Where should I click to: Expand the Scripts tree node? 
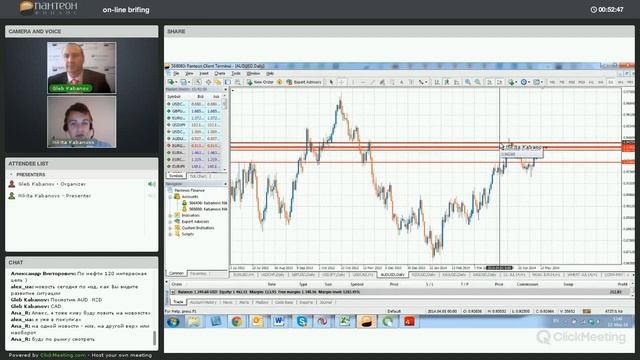[x=171, y=234]
